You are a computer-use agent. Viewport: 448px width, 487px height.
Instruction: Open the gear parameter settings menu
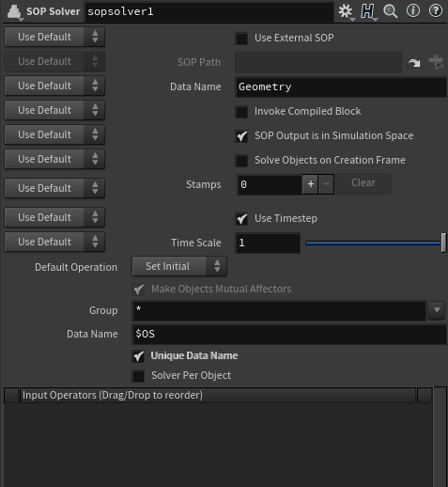347,12
